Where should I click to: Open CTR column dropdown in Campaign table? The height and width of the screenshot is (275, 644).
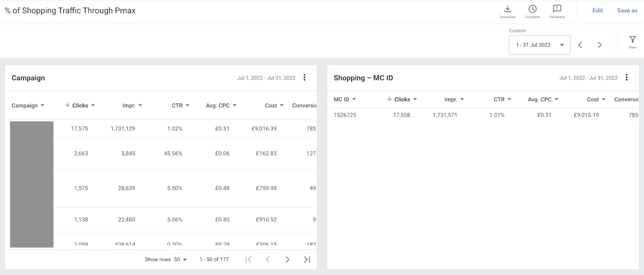[187, 106]
